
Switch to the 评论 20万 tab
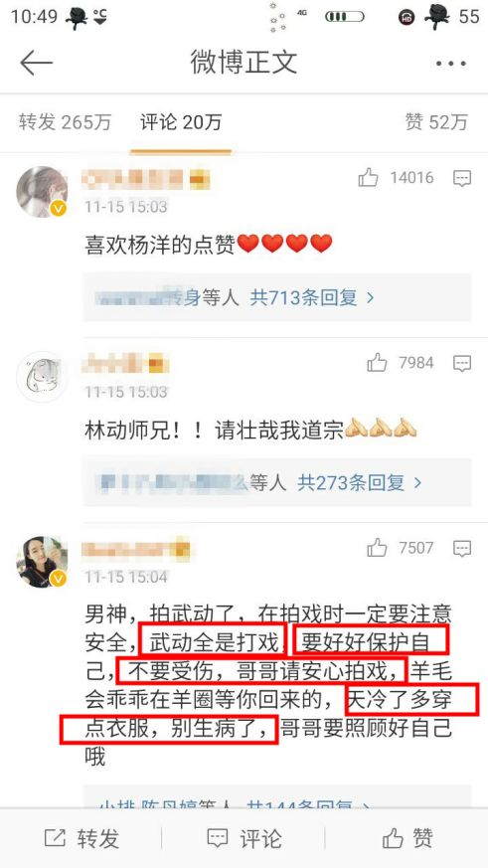pos(181,121)
